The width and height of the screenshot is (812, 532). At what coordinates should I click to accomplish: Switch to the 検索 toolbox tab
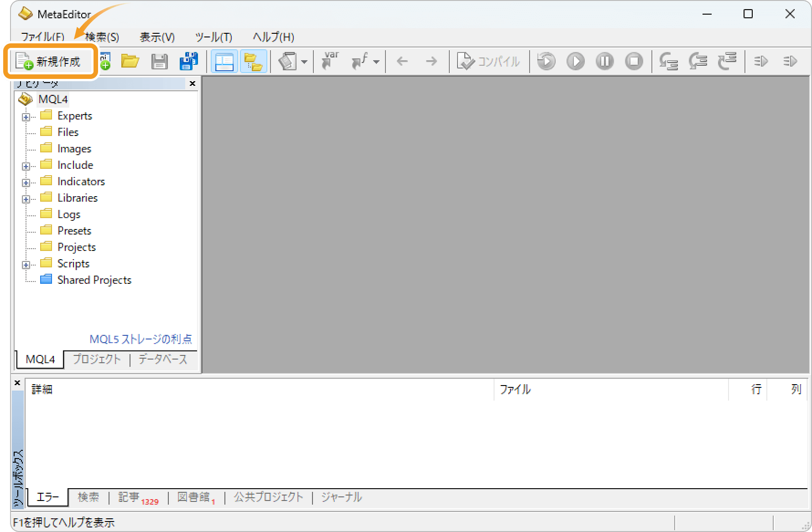(88, 497)
